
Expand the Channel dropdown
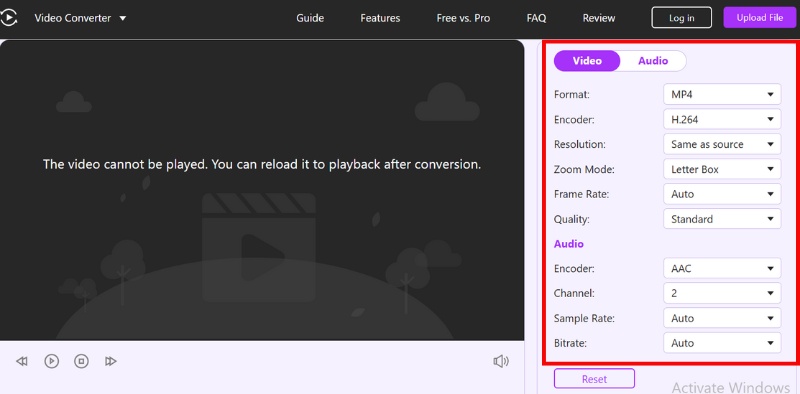pos(722,293)
